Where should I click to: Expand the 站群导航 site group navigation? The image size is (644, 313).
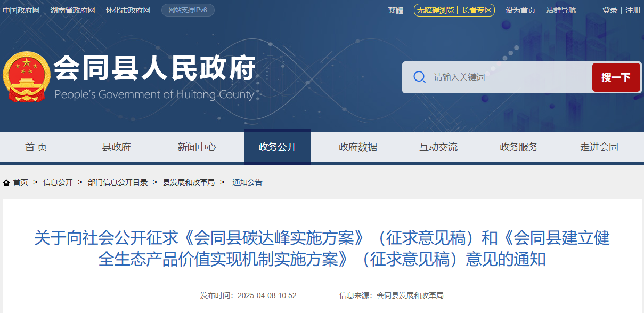point(560,10)
